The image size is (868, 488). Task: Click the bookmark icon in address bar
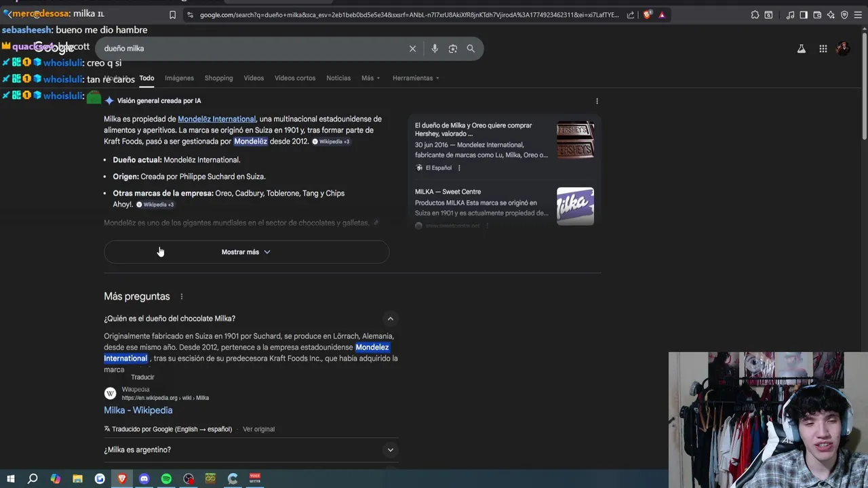point(172,15)
